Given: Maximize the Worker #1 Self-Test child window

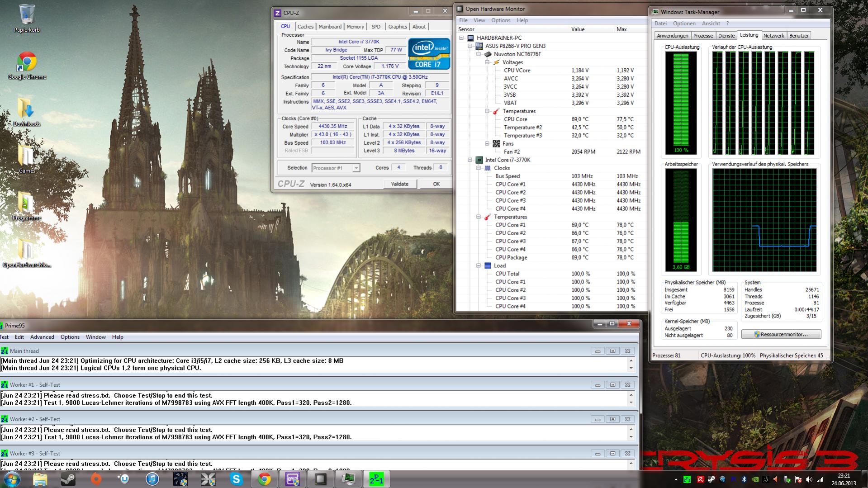Looking at the screenshot, I should [x=612, y=385].
